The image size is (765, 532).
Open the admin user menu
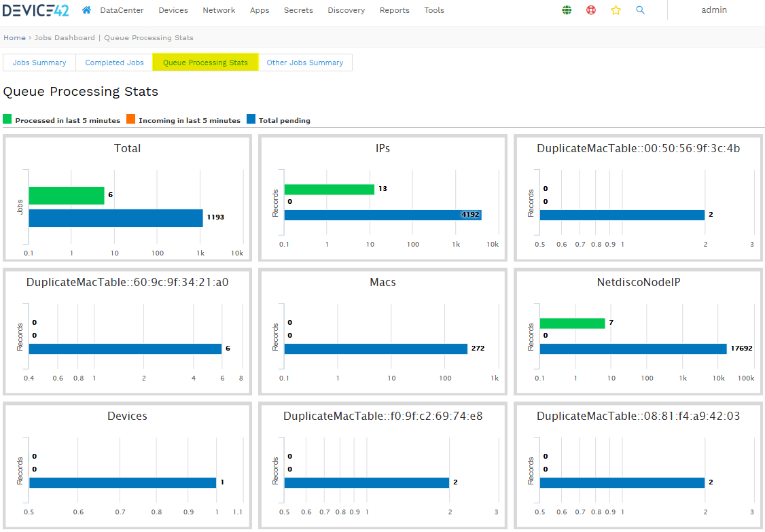click(x=713, y=10)
